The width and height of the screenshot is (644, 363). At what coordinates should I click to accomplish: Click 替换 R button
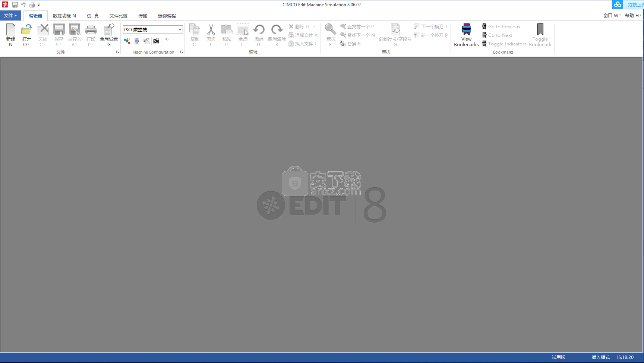[350, 44]
